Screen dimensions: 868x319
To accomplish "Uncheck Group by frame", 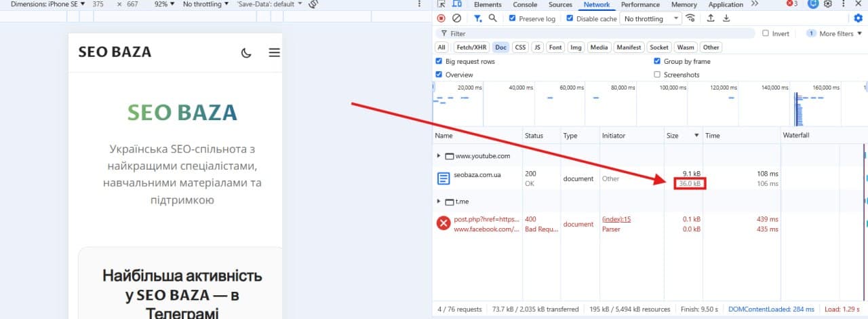I will [x=657, y=61].
